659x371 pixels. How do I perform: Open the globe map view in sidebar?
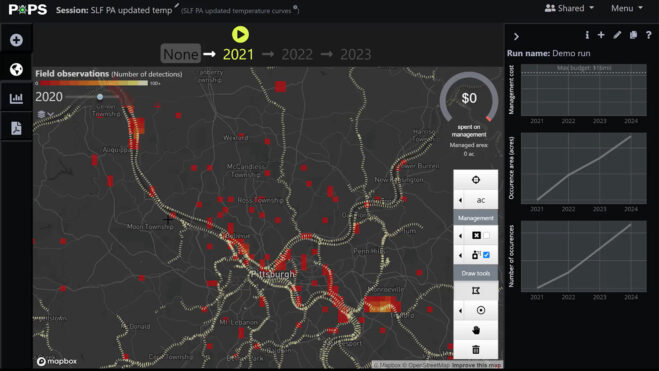pyautogui.click(x=16, y=69)
